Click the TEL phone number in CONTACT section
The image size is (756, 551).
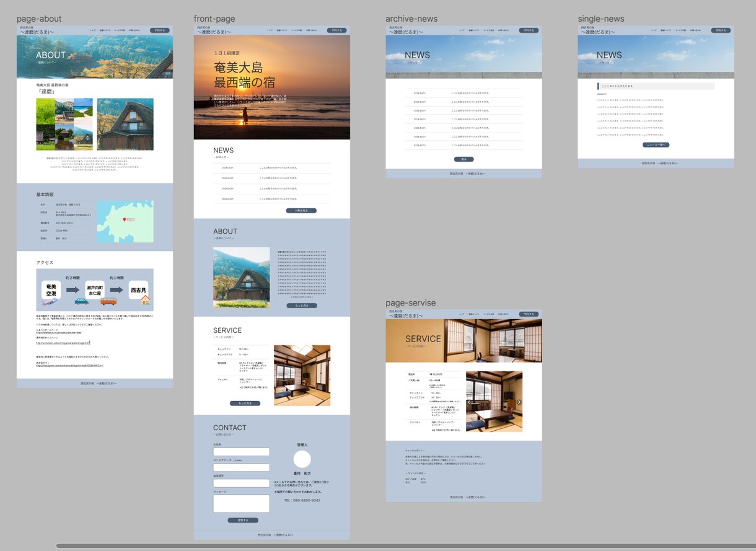pos(302,500)
